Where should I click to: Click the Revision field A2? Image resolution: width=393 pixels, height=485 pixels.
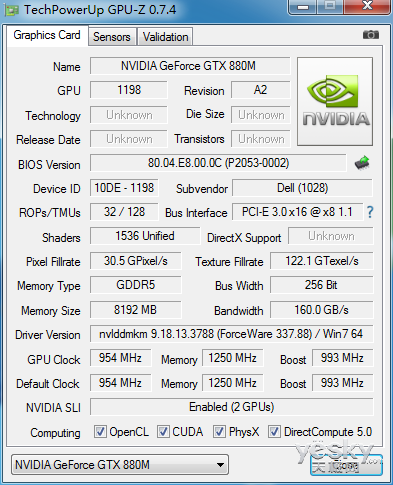[261, 90]
